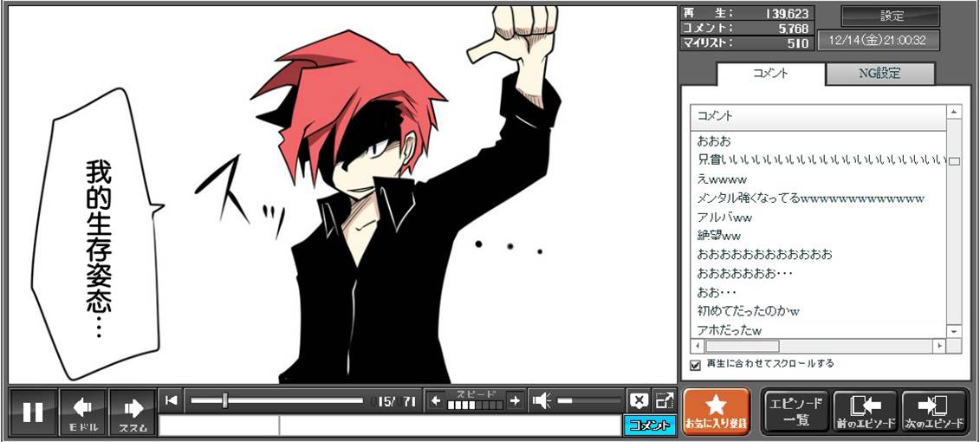Open the NG設定 tab

[x=879, y=74]
